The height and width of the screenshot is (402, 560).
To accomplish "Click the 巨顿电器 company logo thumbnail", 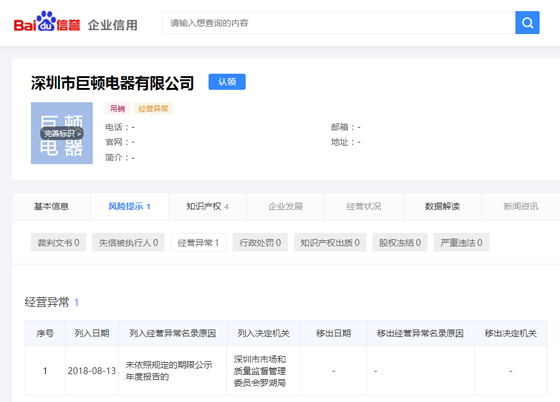I will point(62,133).
